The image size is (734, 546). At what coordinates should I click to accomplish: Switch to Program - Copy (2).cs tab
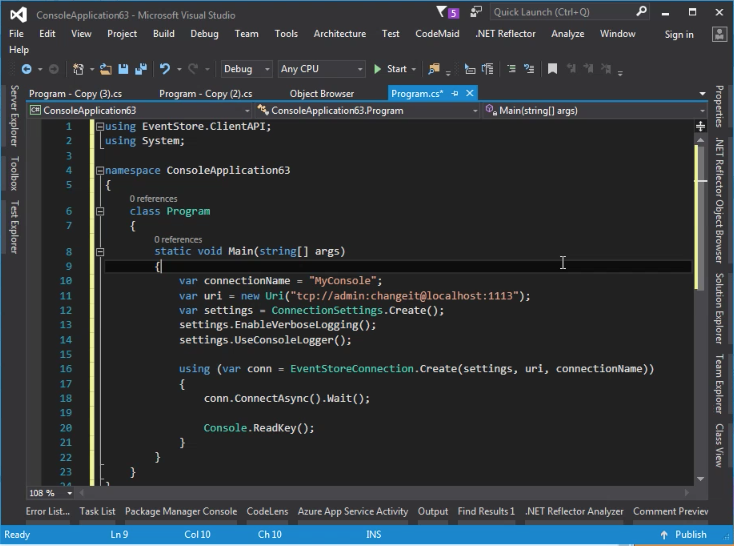point(206,94)
